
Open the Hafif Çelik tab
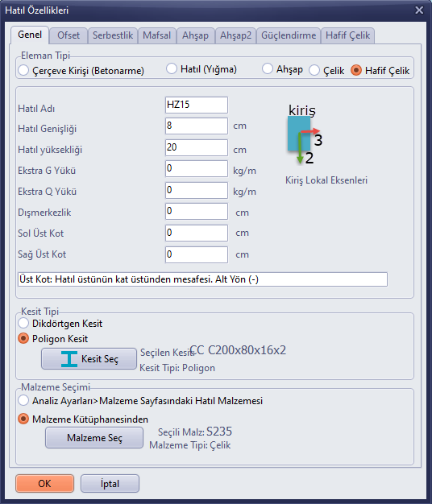(x=347, y=35)
